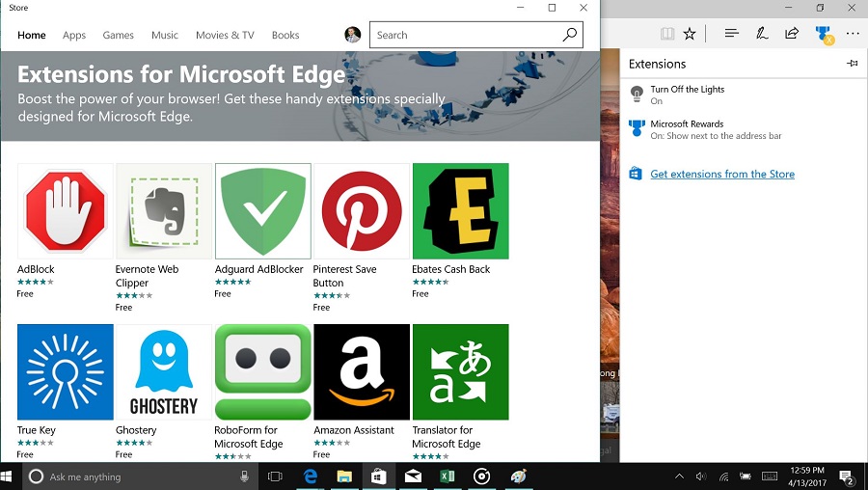Switch to the Apps tab in Store
This screenshot has height=490, width=868.
(x=74, y=35)
